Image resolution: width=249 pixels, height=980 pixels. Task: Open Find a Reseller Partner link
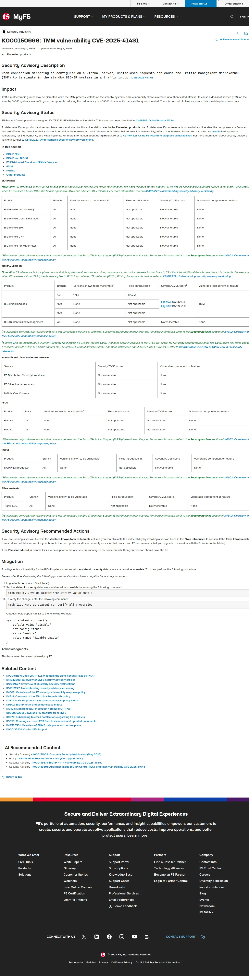point(170,862)
